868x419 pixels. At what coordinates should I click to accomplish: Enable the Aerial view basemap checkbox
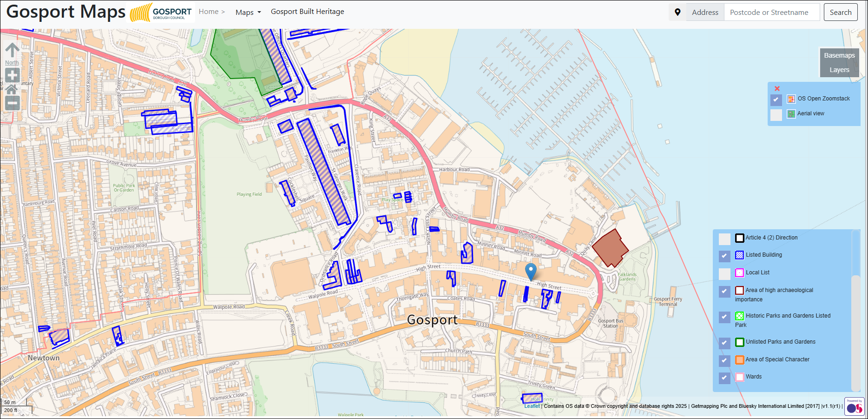click(x=776, y=114)
